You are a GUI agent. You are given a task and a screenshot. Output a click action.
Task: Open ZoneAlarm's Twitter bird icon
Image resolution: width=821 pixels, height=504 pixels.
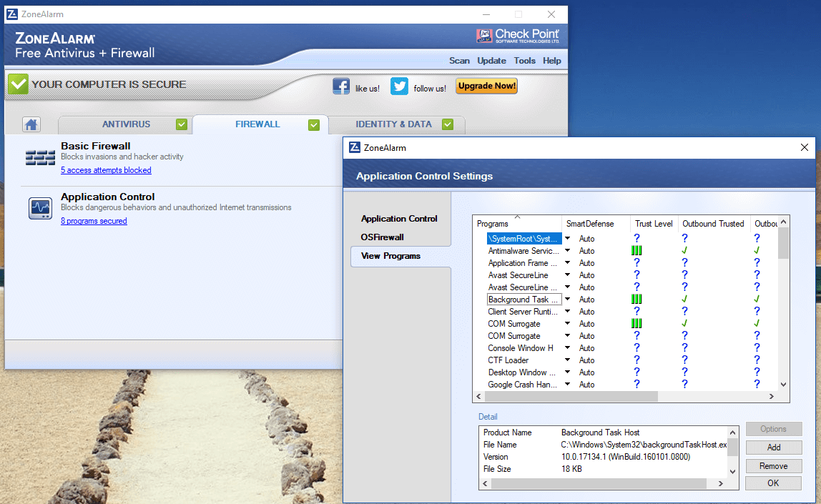coord(399,87)
